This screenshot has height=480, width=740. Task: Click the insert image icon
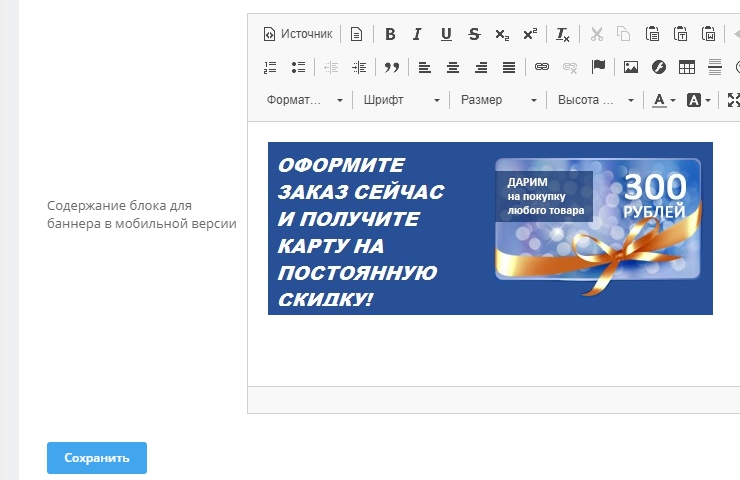pyautogui.click(x=631, y=67)
